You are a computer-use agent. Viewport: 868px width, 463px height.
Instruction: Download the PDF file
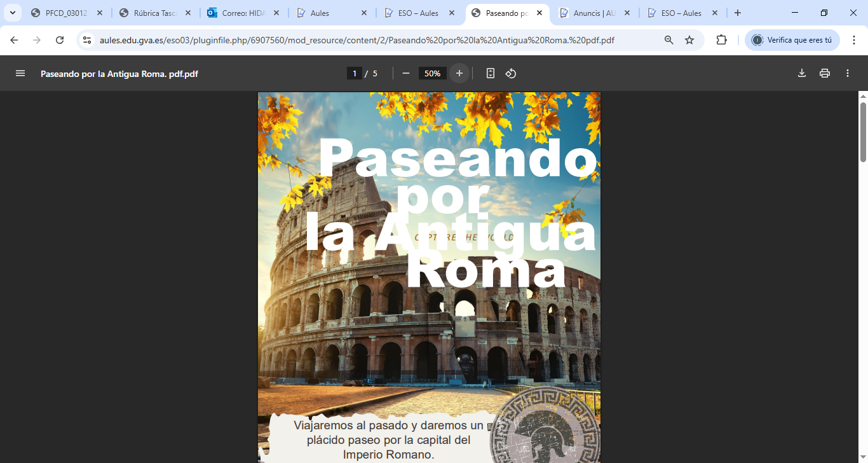click(802, 73)
